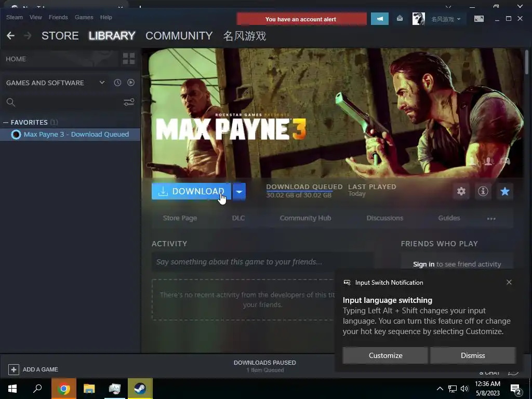The width and height of the screenshot is (532, 399).
Task: Open Chrome from the taskbar
Action: (x=63, y=389)
